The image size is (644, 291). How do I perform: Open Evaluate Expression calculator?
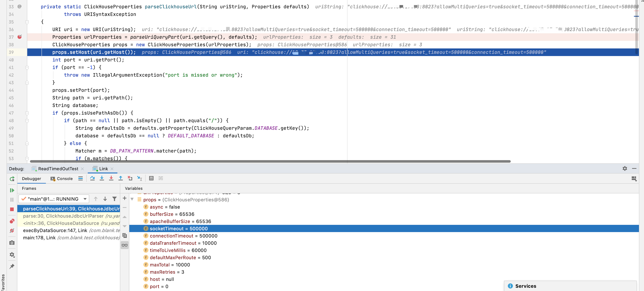tap(151, 178)
